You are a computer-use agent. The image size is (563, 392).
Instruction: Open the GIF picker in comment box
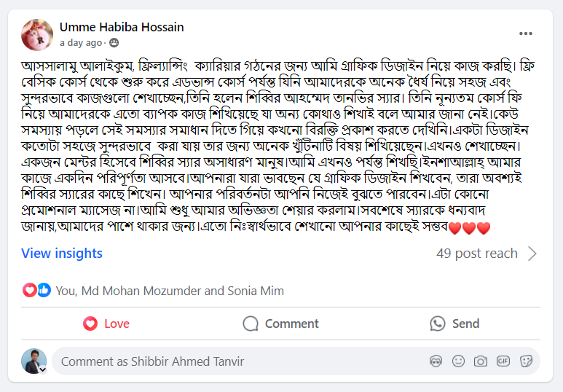(503, 361)
